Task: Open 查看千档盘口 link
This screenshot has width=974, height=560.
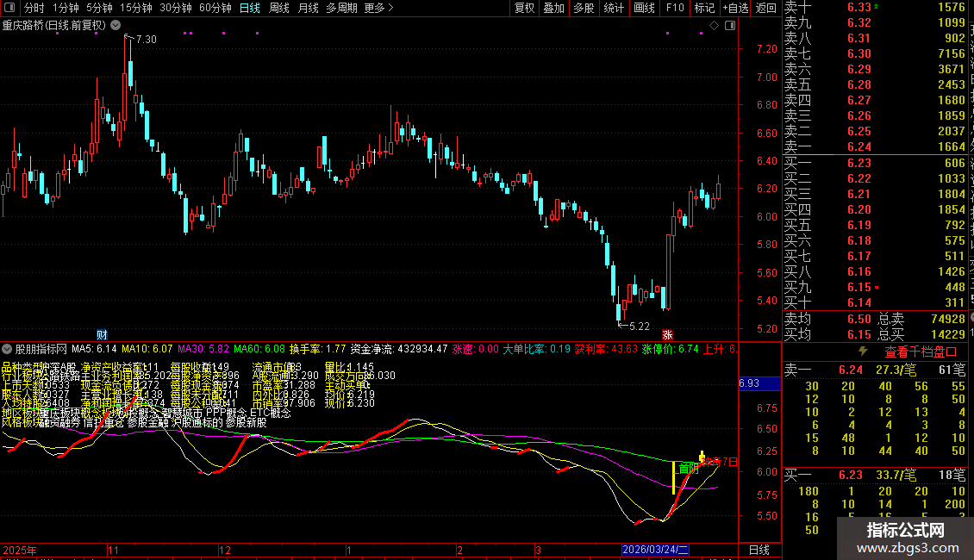Action: [921, 352]
